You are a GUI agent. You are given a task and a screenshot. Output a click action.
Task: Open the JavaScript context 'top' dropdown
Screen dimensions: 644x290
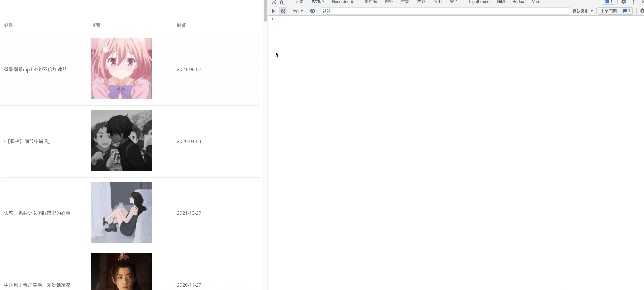click(298, 11)
